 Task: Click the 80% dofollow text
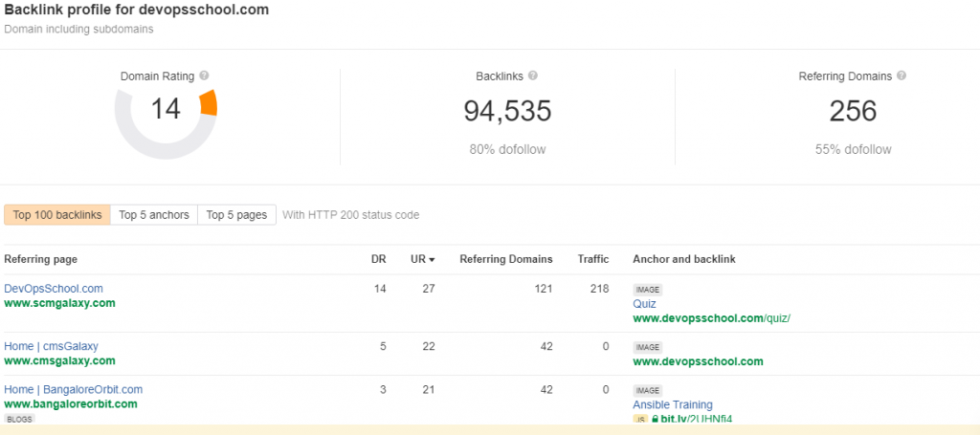point(507,150)
